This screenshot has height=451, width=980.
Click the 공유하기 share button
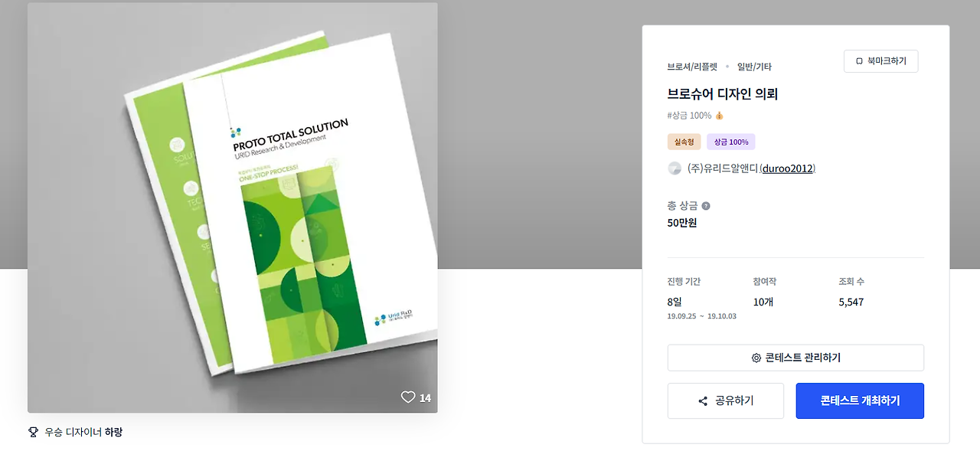point(726,401)
